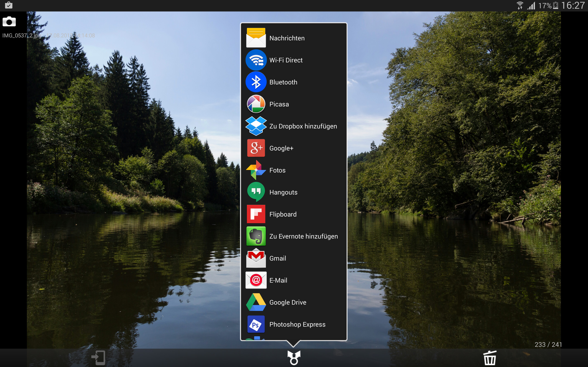Tap the Wi-Fi status bar indicator

(520, 5)
